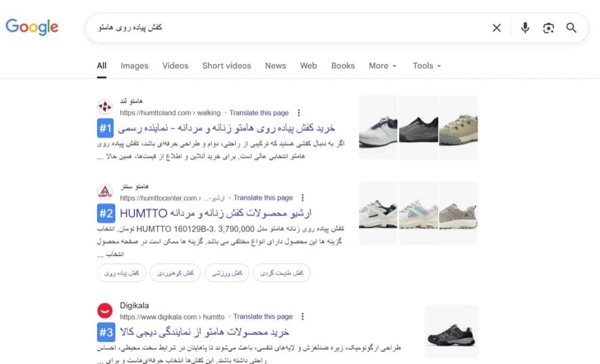This screenshot has height=364, width=600.
Task: Open Google Lens image search
Action: [548, 28]
